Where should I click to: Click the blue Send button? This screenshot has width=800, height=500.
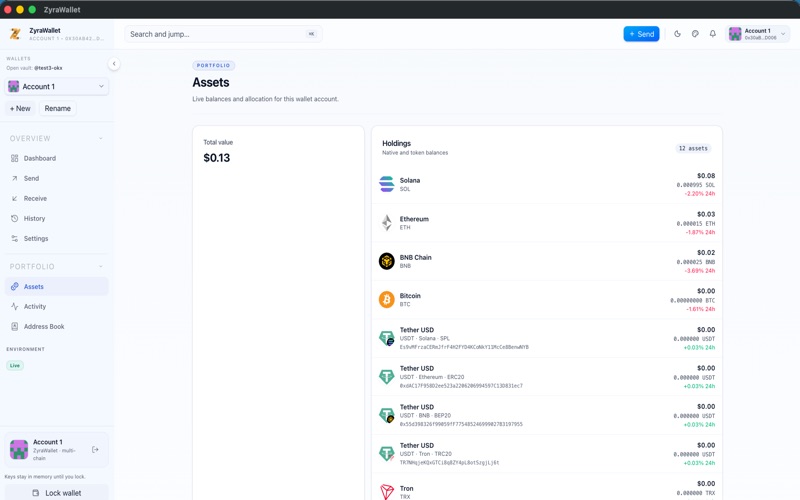click(x=641, y=34)
